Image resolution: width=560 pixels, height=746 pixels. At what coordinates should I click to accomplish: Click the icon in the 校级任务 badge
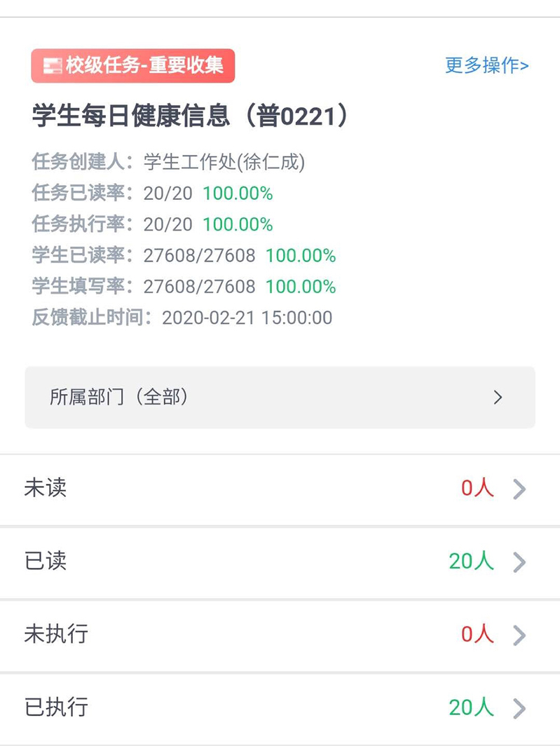(x=52, y=66)
